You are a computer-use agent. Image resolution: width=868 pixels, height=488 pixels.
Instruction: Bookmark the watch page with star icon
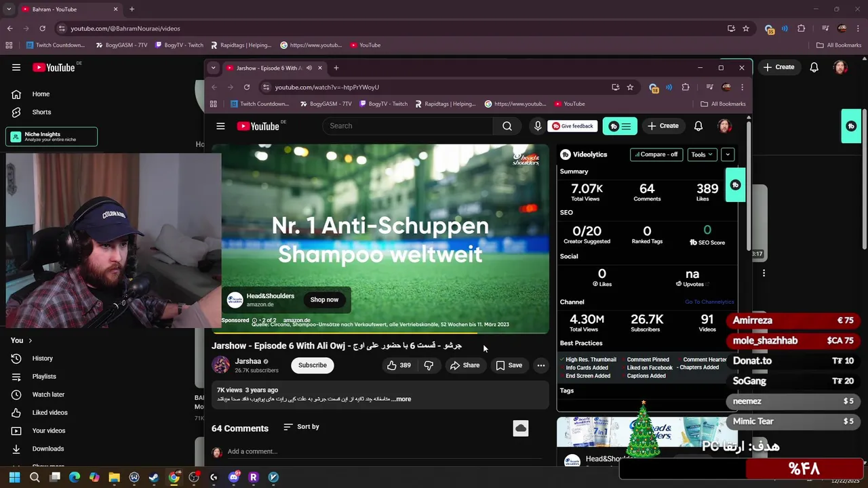630,87
